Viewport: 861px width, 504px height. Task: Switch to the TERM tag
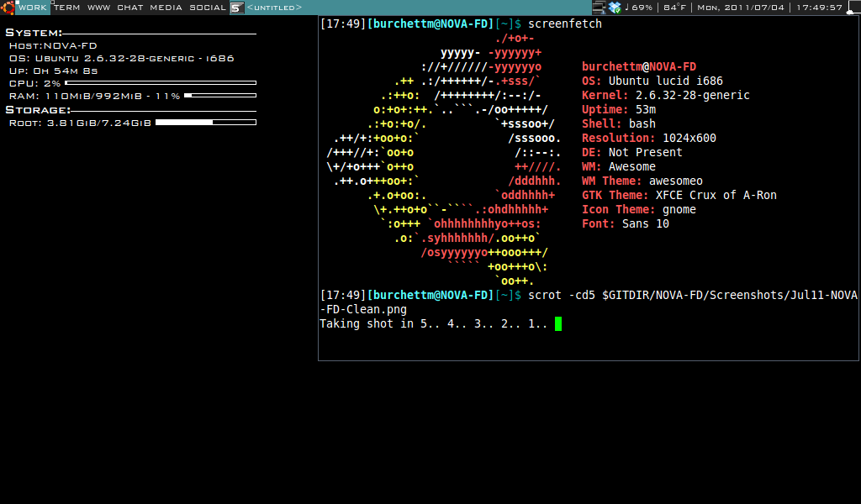tap(67, 8)
